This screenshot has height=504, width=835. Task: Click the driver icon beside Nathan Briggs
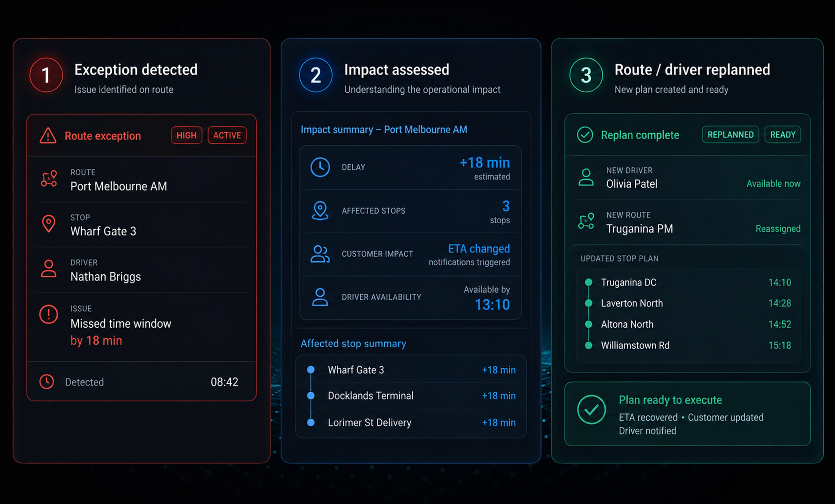click(x=48, y=269)
